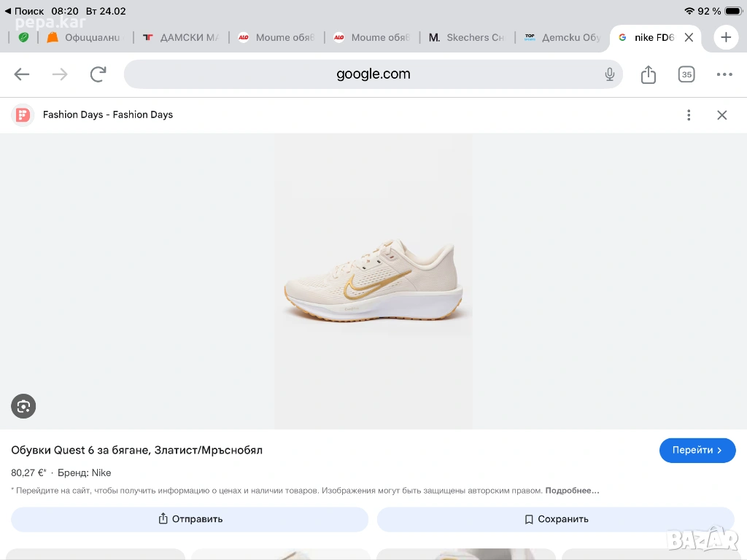The image size is (747, 560).
Task: Open the tab overview showing 35 tabs
Action: 686,74
